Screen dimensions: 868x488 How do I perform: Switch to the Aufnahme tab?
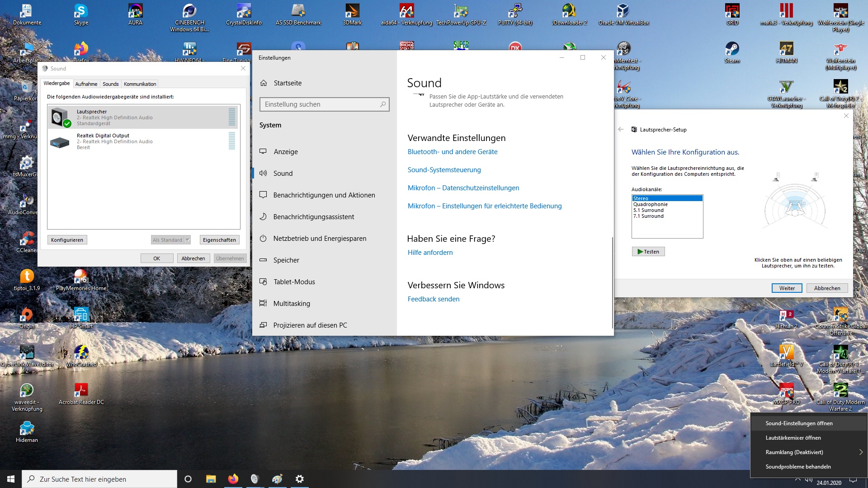tap(86, 84)
